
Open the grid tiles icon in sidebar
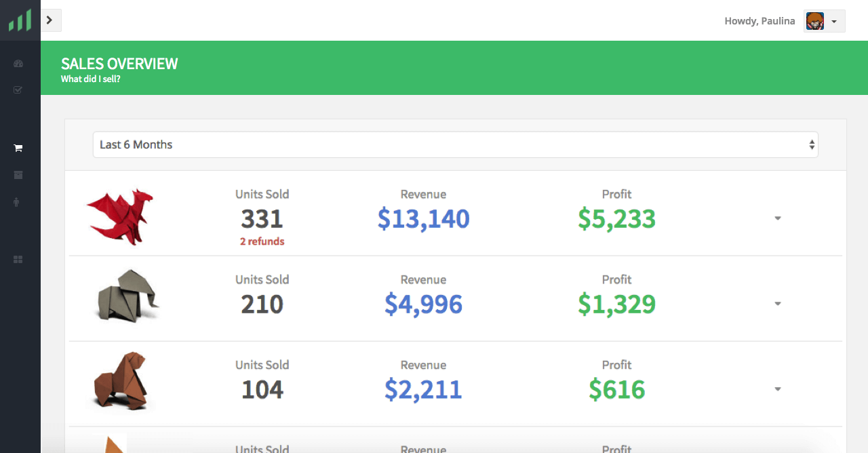point(18,260)
